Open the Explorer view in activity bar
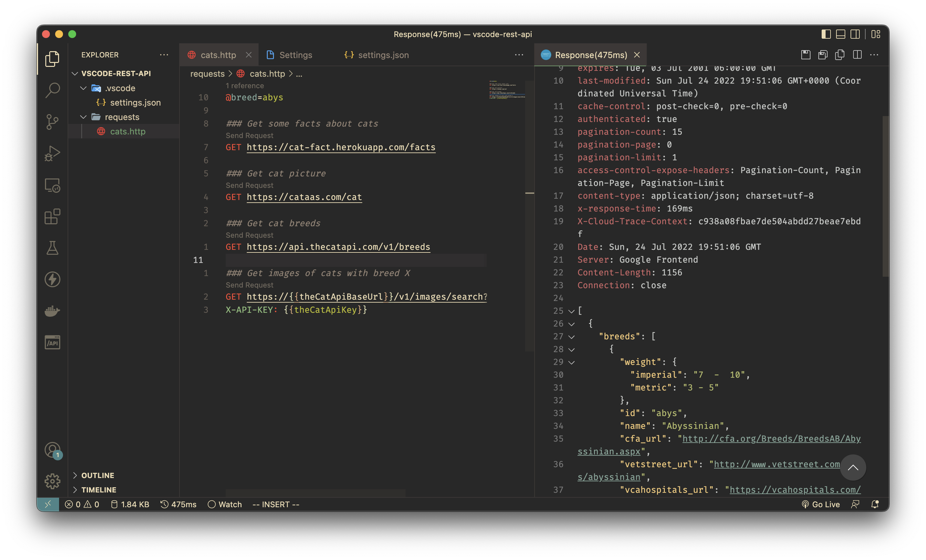 [52, 59]
